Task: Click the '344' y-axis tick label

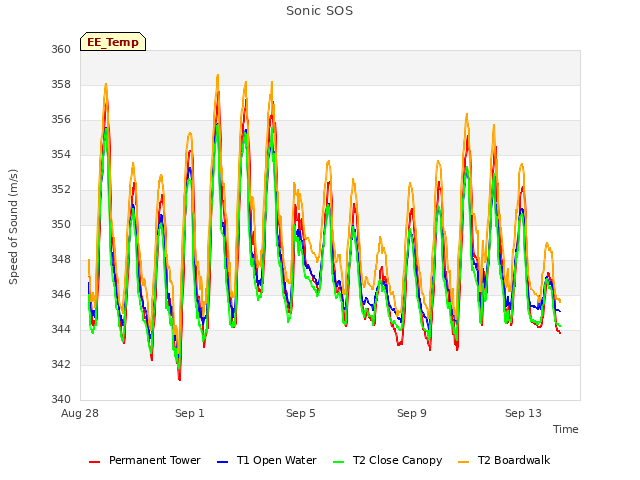Action: click(61, 329)
